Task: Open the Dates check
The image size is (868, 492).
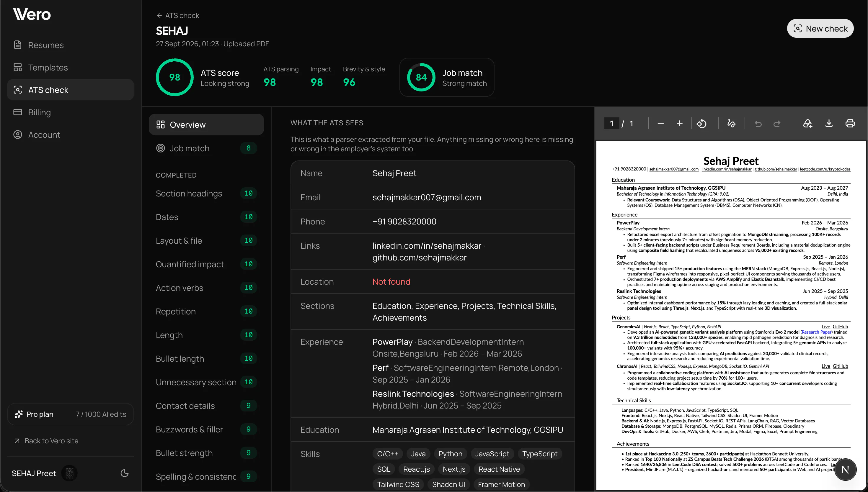Action: point(206,217)
